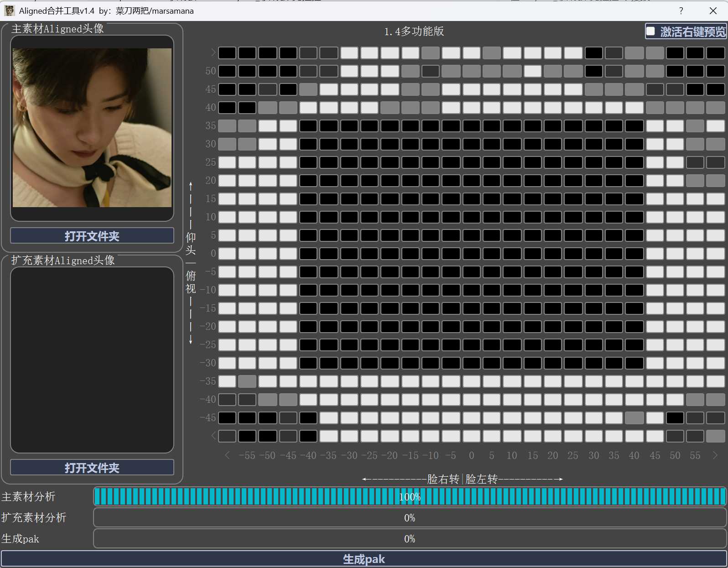Viewport: 728px width, 568px height.
Task: Select black cell at pitch -45, yaw 50
Action: [x=675, y=418]
